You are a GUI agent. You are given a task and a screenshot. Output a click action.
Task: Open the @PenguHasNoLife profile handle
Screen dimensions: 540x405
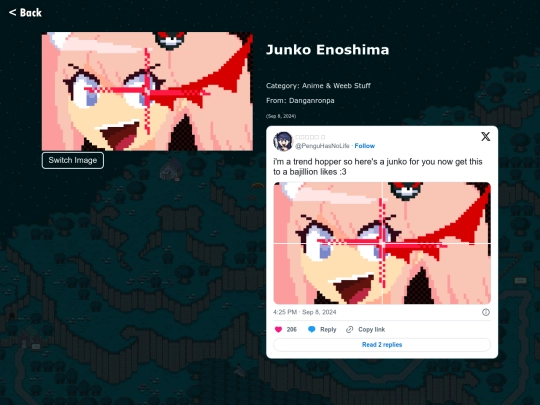click(322, 146)
